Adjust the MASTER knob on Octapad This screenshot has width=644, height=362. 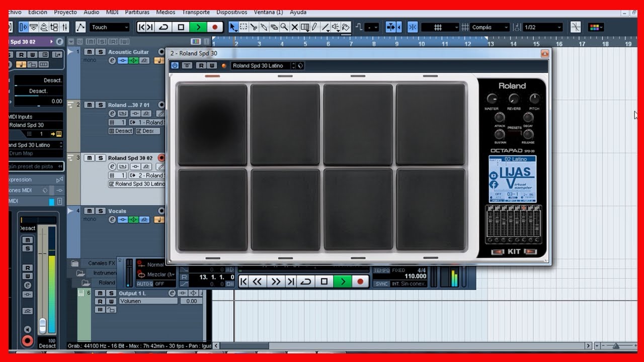[x=492, y=99]
